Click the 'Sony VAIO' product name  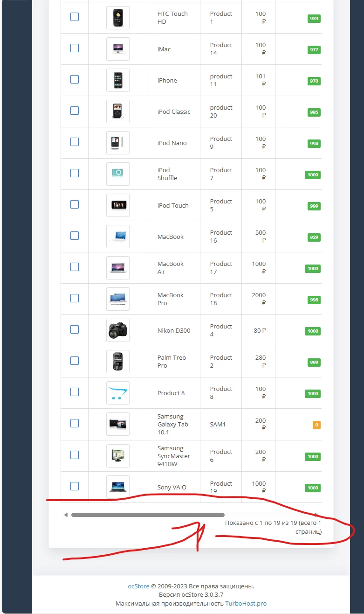coord(172,487)
